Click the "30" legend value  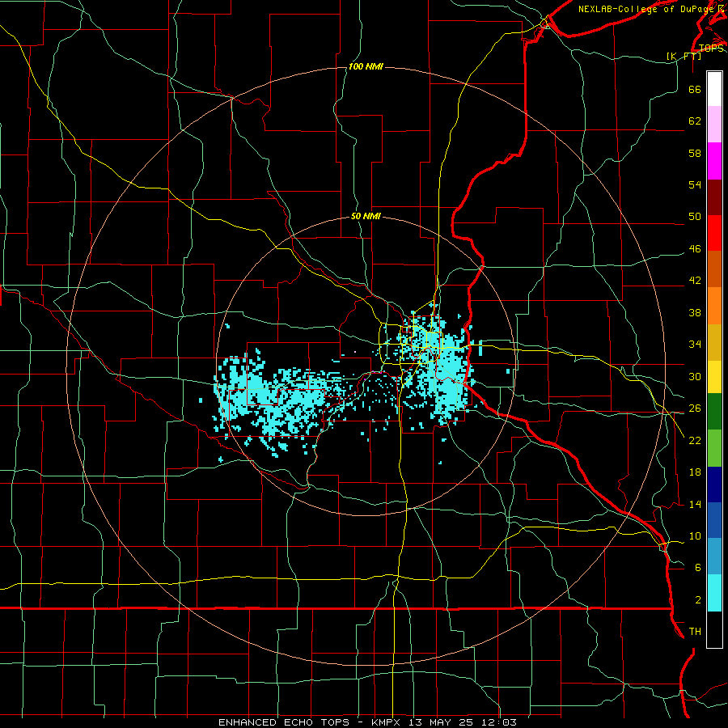(x=695, y=376)
